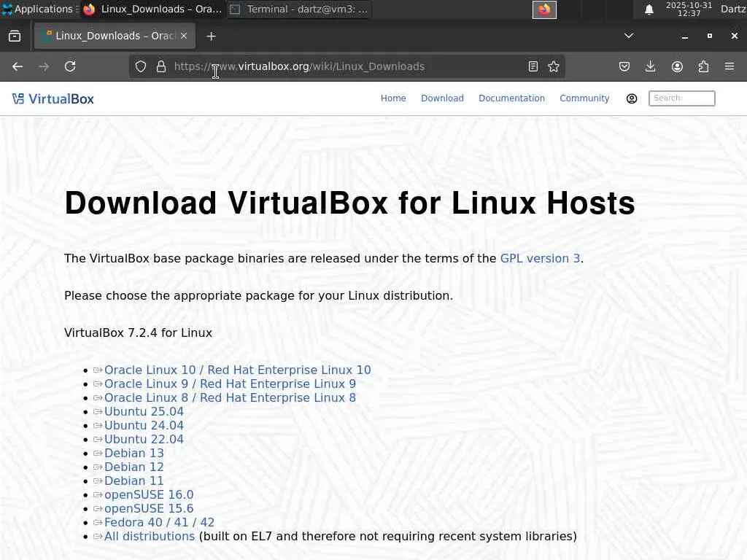Go back to the previous page
Image resolution: width=747 pixels, height=560 pixels.
click(18, 66)
